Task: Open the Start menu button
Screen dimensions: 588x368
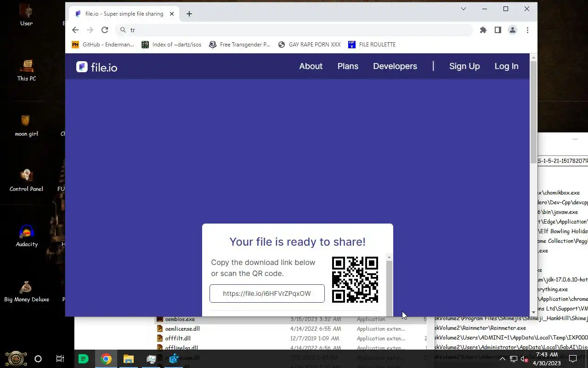Action: [16, 359]
